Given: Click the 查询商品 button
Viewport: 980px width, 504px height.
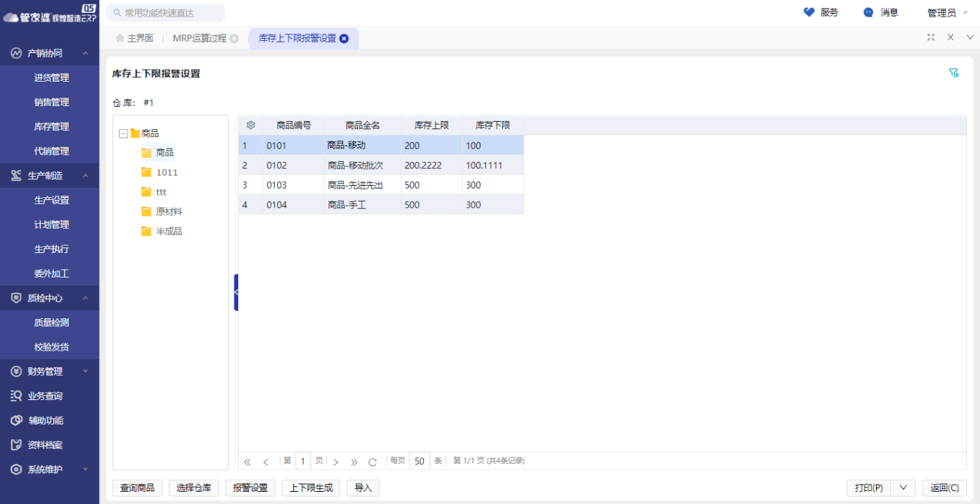Looking at the screenshot, I should coord(137,488).
